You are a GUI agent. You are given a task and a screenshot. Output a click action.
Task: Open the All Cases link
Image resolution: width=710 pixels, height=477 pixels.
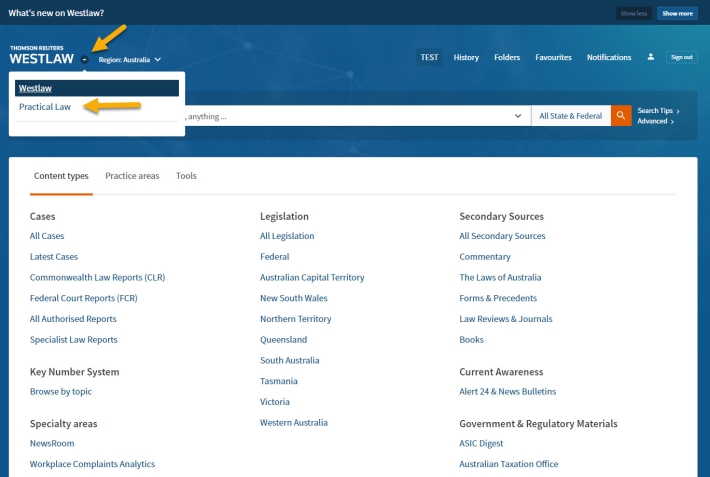[x=47, y=236]
